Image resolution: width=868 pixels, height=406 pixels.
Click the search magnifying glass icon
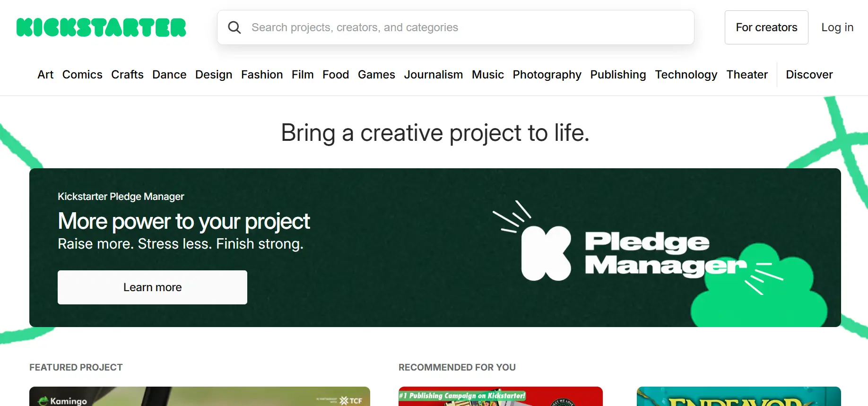(234, 27)
